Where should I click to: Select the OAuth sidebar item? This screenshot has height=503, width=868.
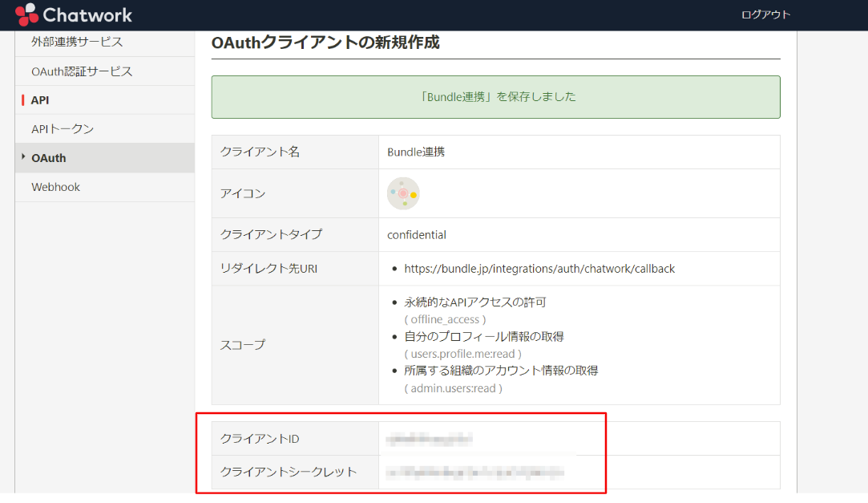105,158
